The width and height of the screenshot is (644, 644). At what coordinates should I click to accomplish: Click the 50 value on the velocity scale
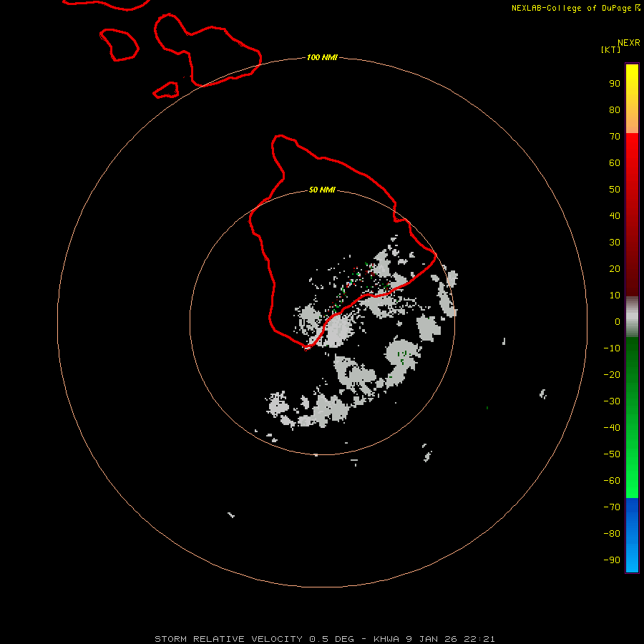click(x=615, y=190)
